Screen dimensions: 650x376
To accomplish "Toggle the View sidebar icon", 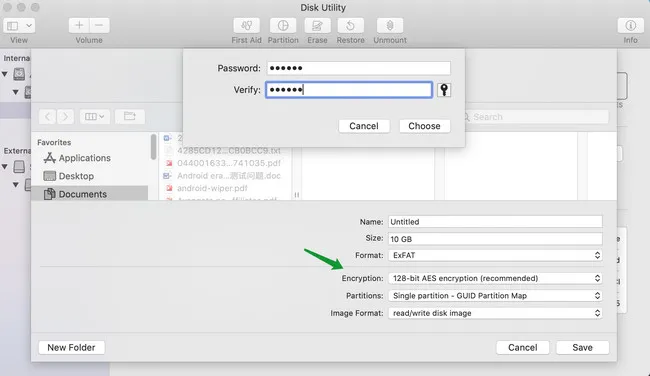I will click(x=13, y=26).
